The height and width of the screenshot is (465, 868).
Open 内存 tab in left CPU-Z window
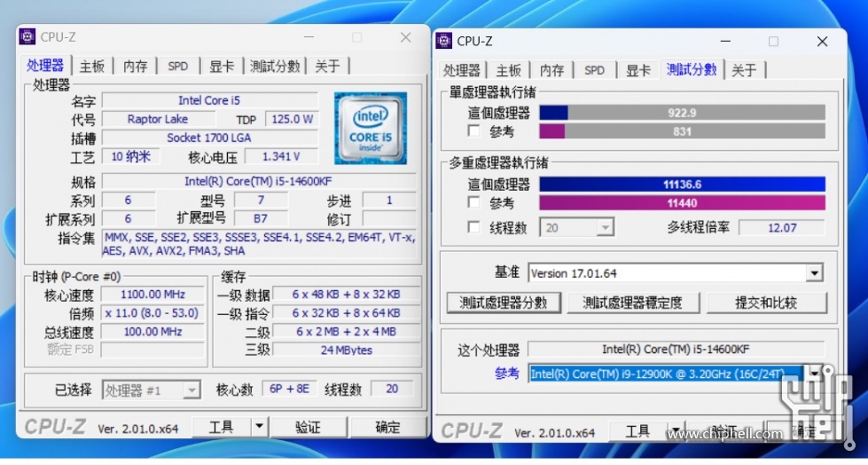click(x=135, y=66)
